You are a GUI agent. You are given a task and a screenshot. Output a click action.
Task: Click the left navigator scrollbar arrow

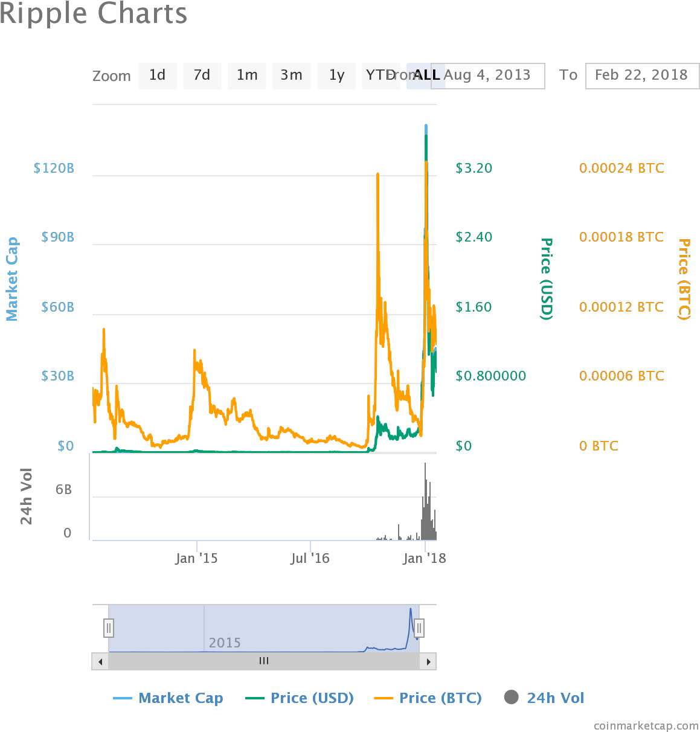pyautogui.click(x=100, y=661)
